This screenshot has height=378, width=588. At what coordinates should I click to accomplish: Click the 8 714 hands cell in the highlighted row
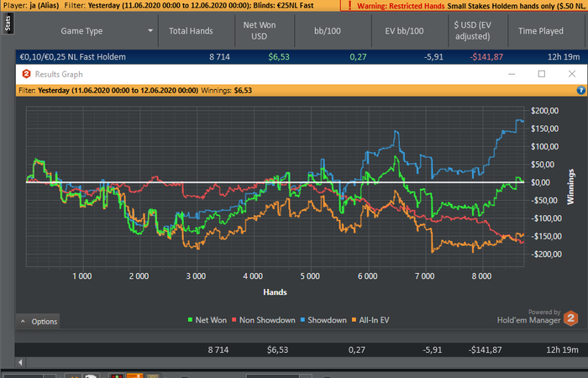[x=219, y=57]
